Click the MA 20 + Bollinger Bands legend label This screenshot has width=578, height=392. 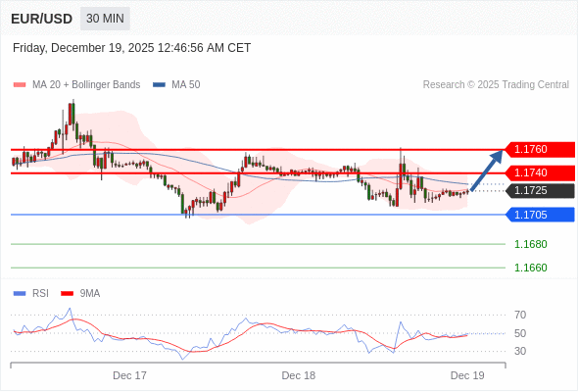point(86,85)
